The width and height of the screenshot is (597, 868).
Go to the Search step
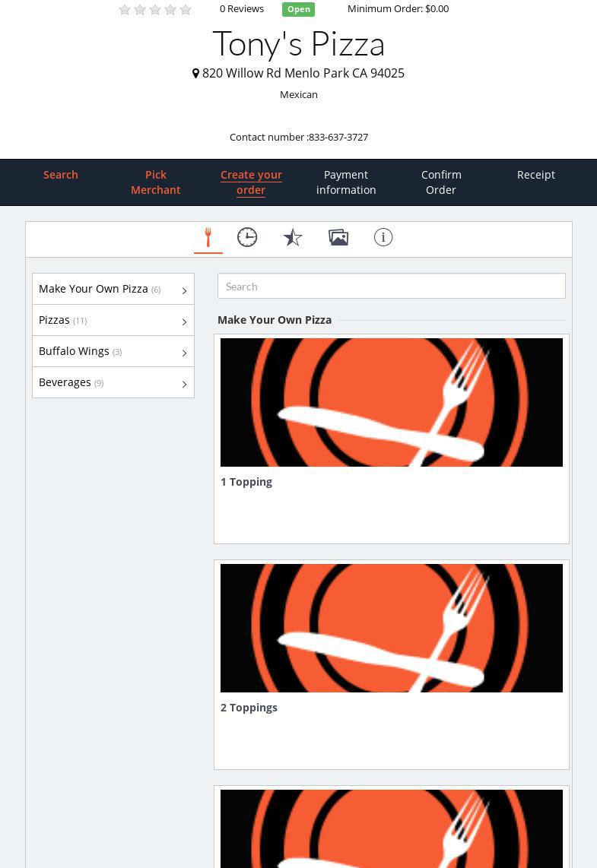click(61, 175)
